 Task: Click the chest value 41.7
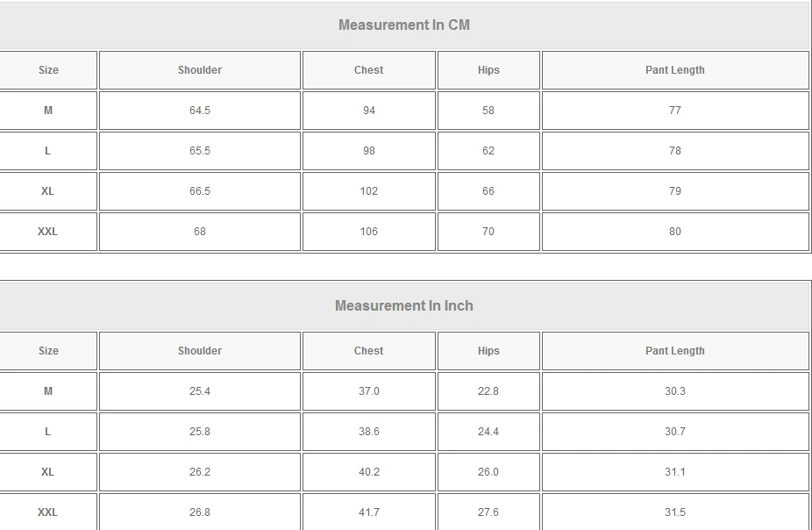368,512
